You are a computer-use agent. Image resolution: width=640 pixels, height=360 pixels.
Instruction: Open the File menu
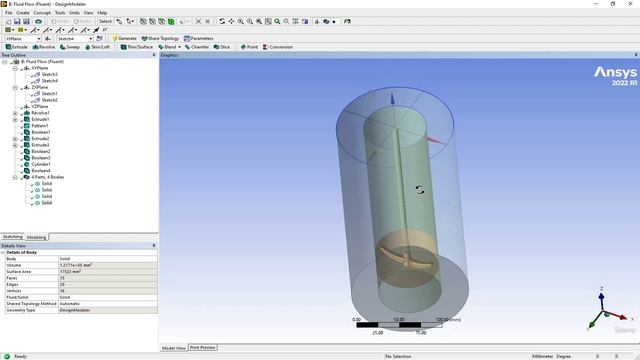pyautogui.click(x=9, y=13)
